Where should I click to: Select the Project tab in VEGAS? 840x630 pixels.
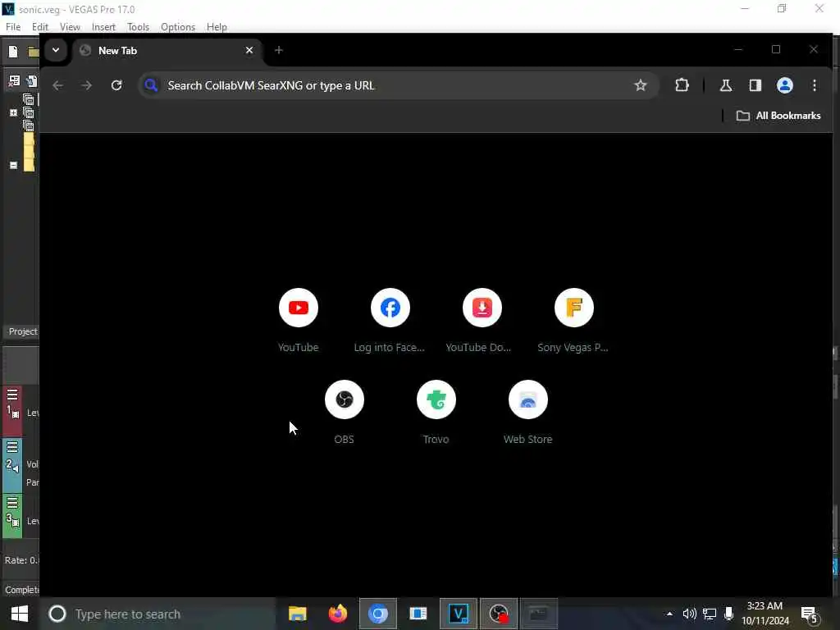coord(22,331)
